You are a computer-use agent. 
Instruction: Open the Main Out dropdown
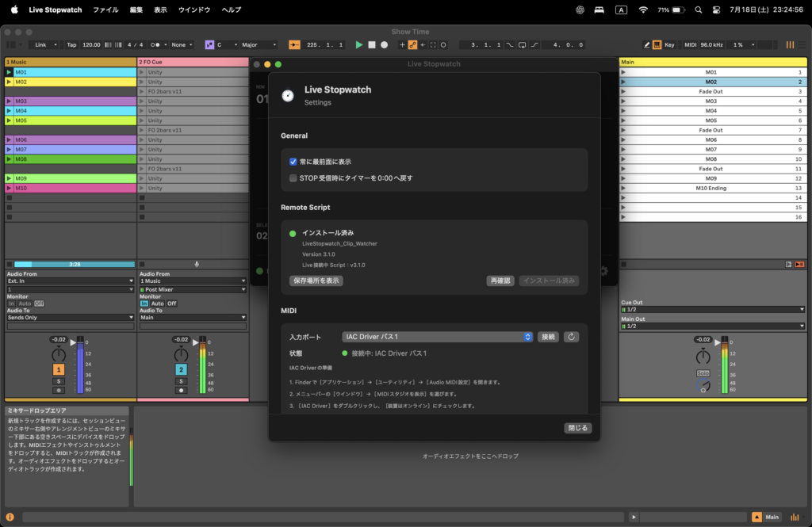713,327
